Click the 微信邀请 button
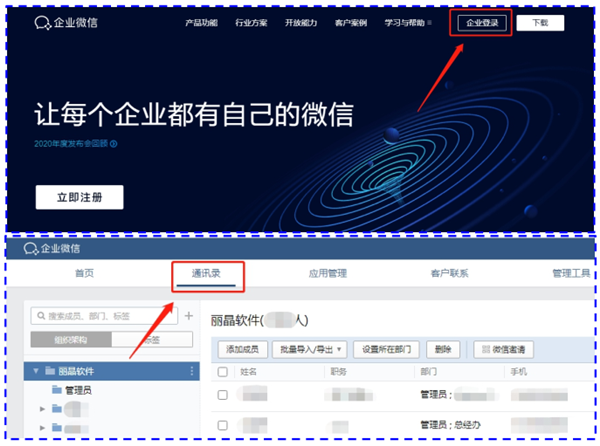 pos(503,349)
